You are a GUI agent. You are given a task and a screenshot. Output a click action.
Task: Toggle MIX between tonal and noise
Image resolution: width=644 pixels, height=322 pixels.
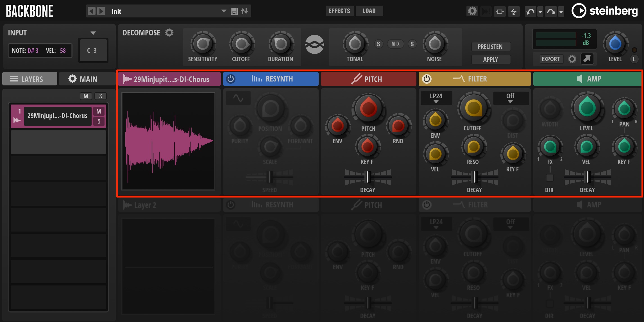[396, 44]
